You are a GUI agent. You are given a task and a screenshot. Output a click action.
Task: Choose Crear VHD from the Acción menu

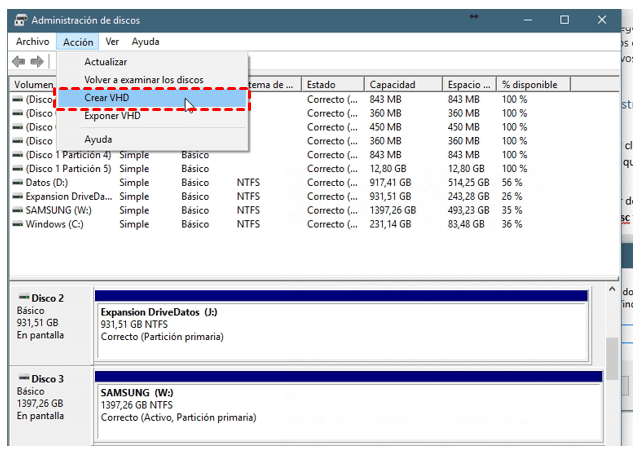[x=106, y=98]
